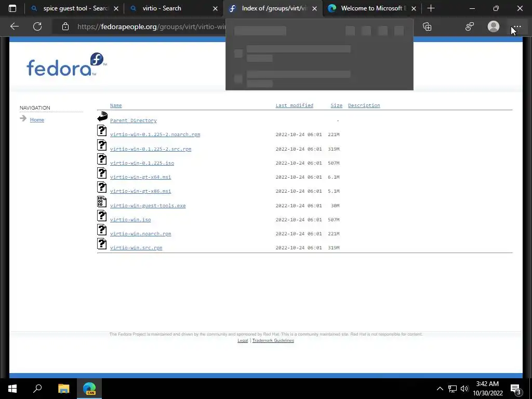This screenshot has height=399, width=532.
Task: Open a new tab with plus button
Action: click(x=431, y=8)
